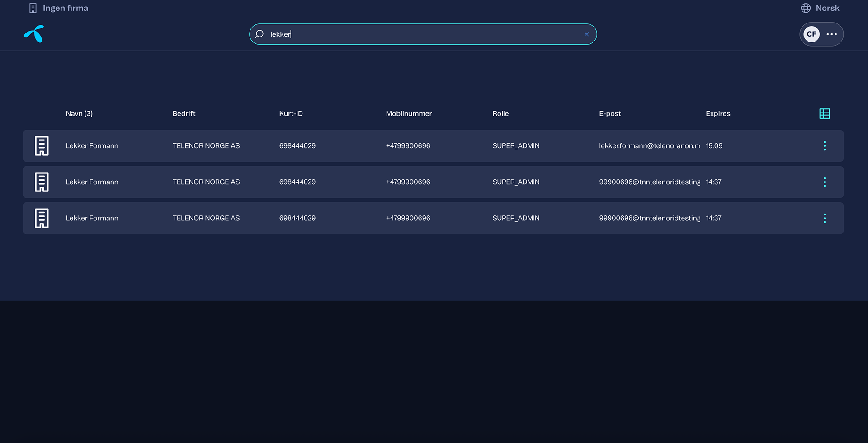Click the globe language icon

click(x=806, y=8)
